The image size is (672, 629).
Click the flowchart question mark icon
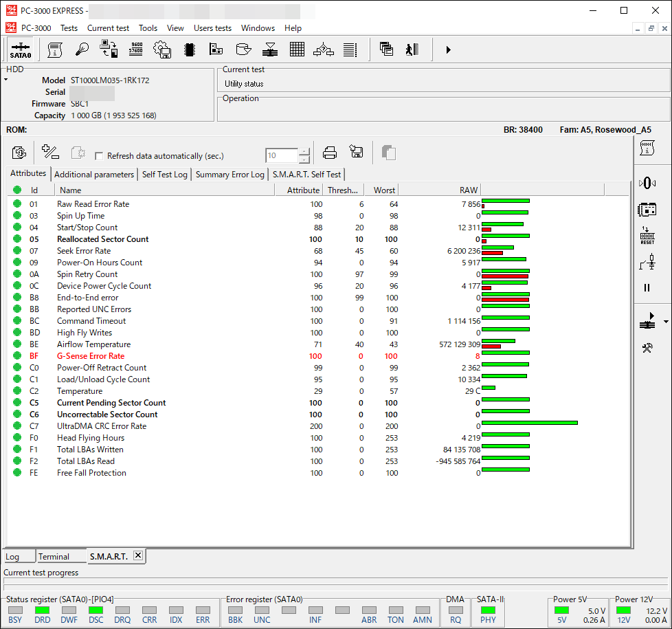point(324,49)
